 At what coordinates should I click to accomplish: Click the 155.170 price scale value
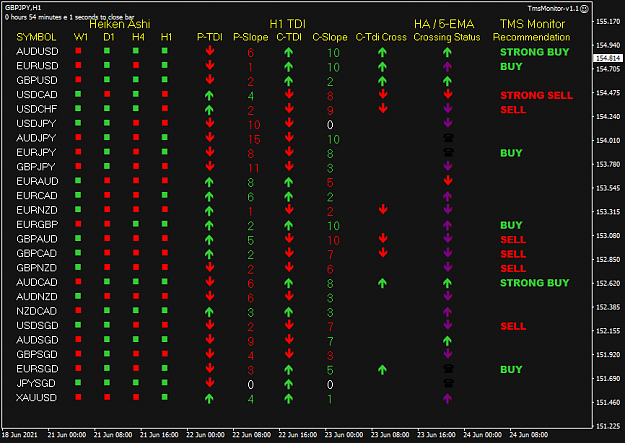(x=608, y=22)
